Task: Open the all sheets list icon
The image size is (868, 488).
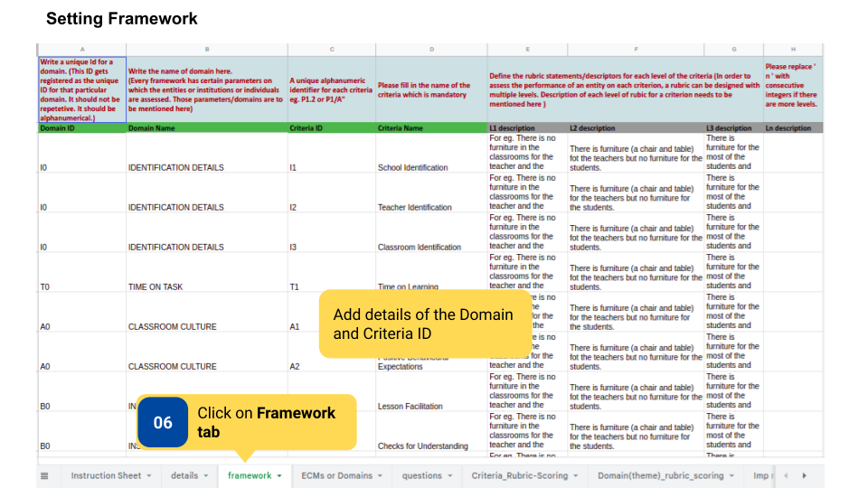Action: pos(44,475)
